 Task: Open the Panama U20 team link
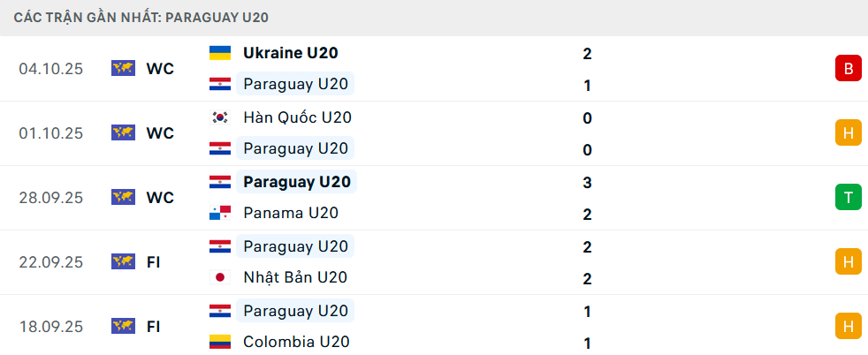(x=290, y=213)
